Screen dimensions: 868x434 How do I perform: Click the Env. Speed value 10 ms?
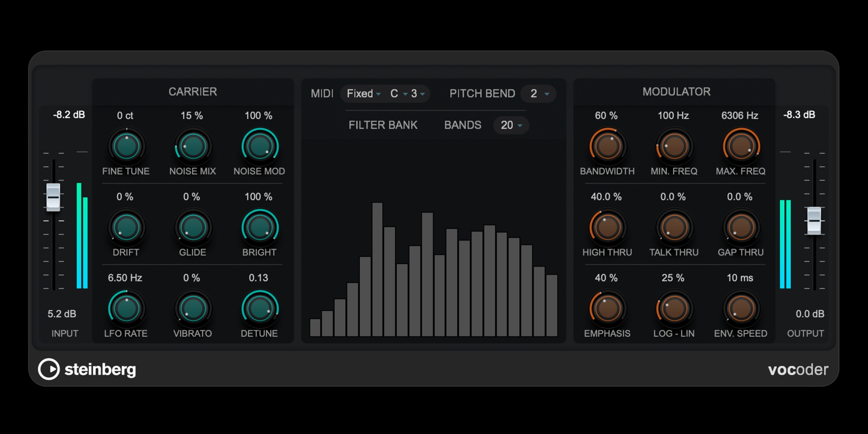740,278
